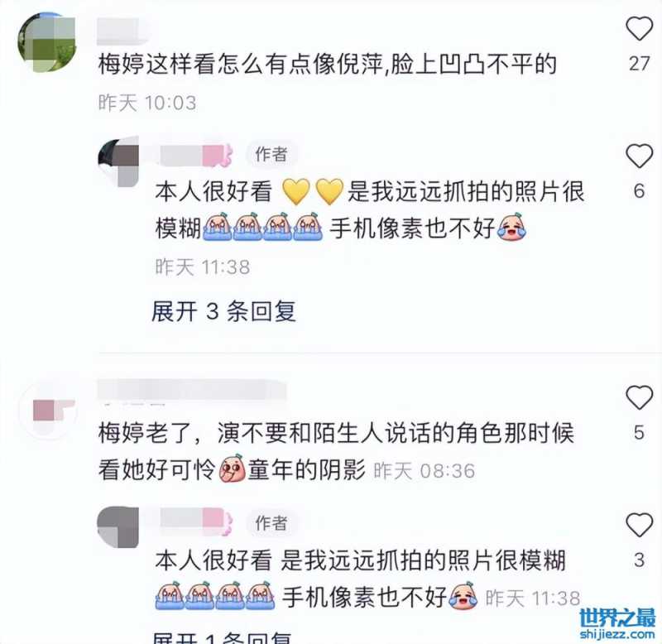Click the first commenter's blurred username
Screen dimensions: 662x644
122,31
